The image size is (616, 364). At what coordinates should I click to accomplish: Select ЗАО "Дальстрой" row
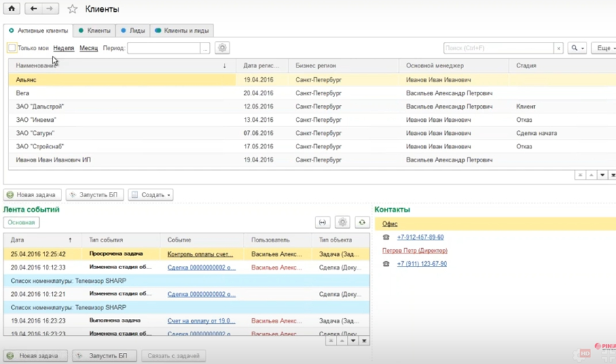pyautogui.click(x=312, y=107)
